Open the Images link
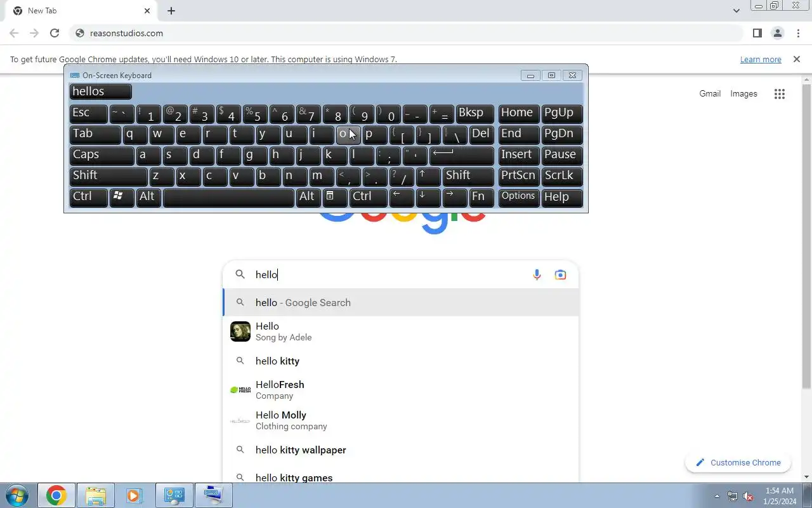The width and height of the screenshot is (812, 508). tap(743, 93)
